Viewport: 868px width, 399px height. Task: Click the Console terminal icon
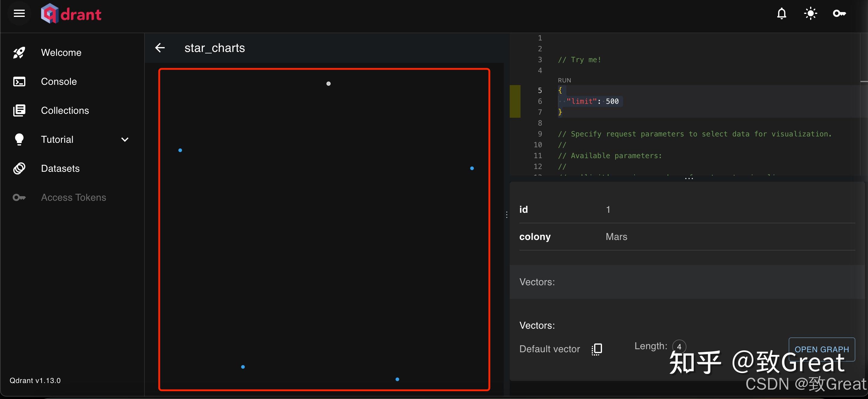coord(19,81)
